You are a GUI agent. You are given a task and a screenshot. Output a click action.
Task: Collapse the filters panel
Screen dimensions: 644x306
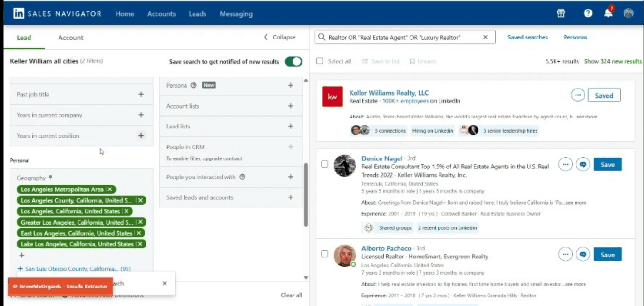tap(280, 37)
